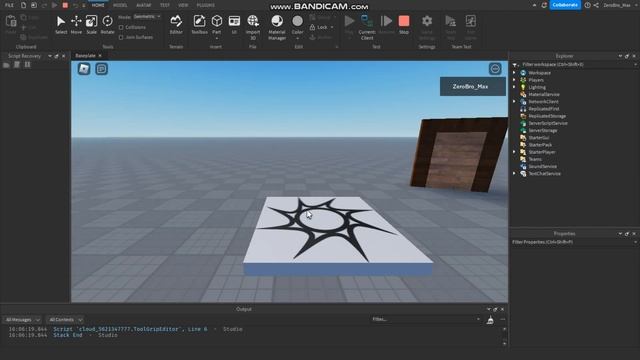Open the Material Manager
This screenshot has height=360, width=640.
pos(277,27)
